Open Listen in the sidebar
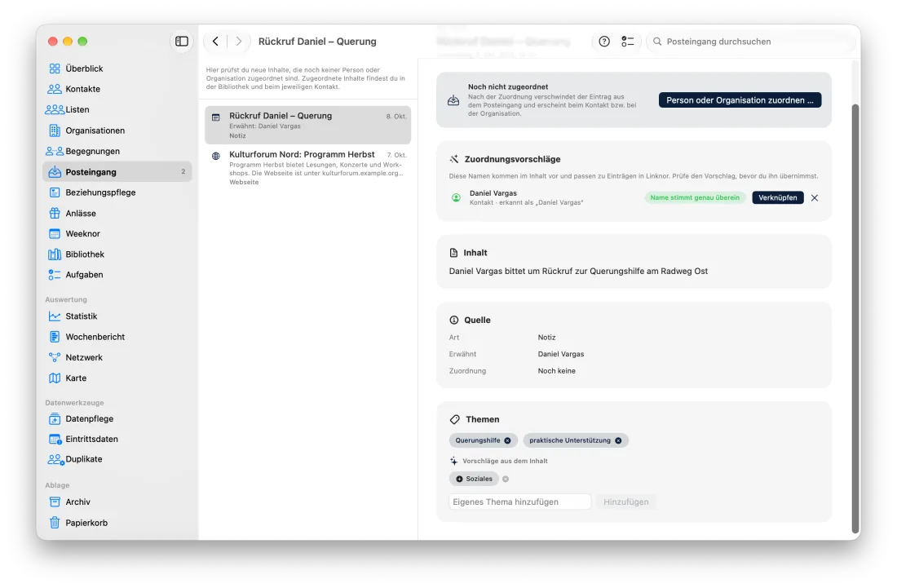The width and height of the screenshot is (897, 588). point(117,110)
